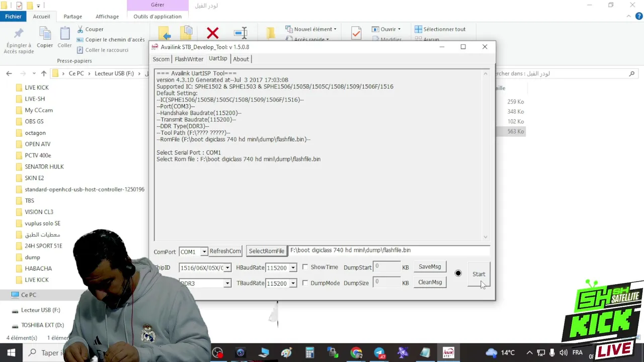Click the Availink tool taskbar icon
Image resolution: width=644 pixels, height=362 pixels.
tap(448, 353)
